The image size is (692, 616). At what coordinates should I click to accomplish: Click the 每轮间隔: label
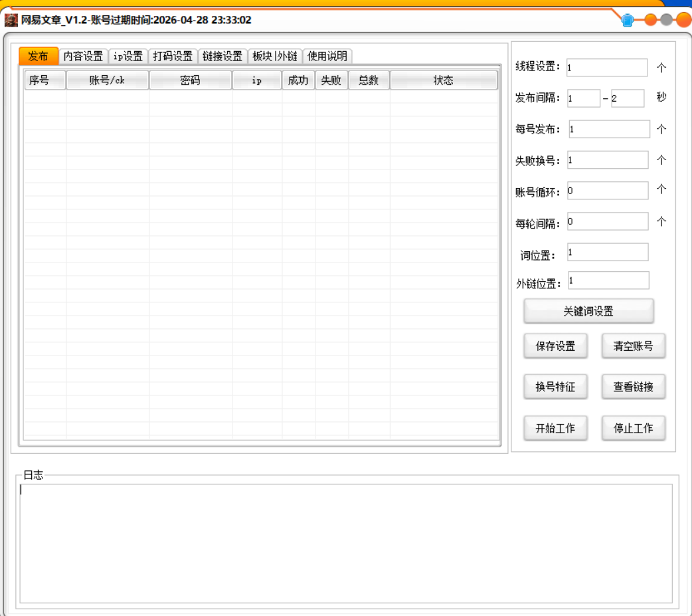537,224
